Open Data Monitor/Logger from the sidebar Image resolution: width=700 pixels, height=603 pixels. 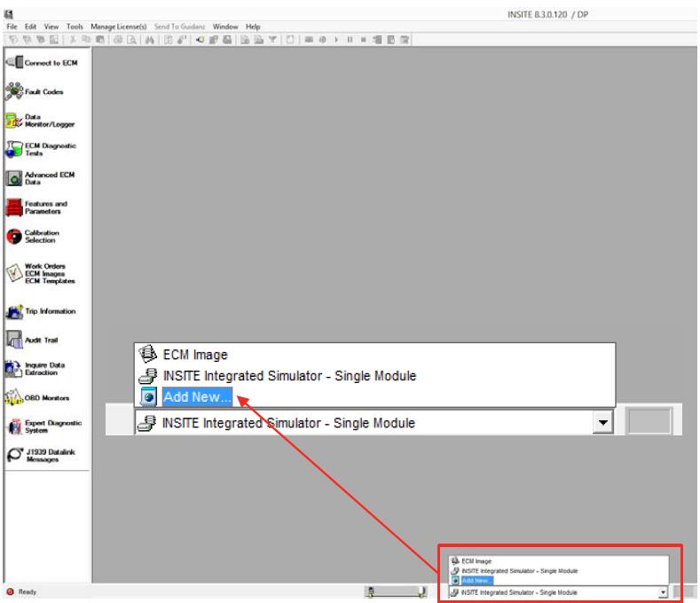40,121
